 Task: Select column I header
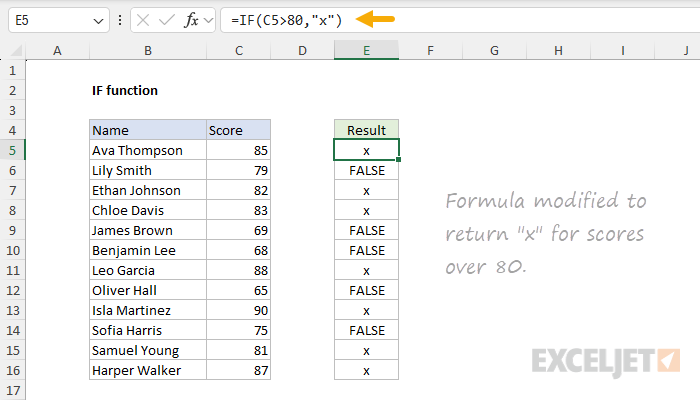click(622, 50)
